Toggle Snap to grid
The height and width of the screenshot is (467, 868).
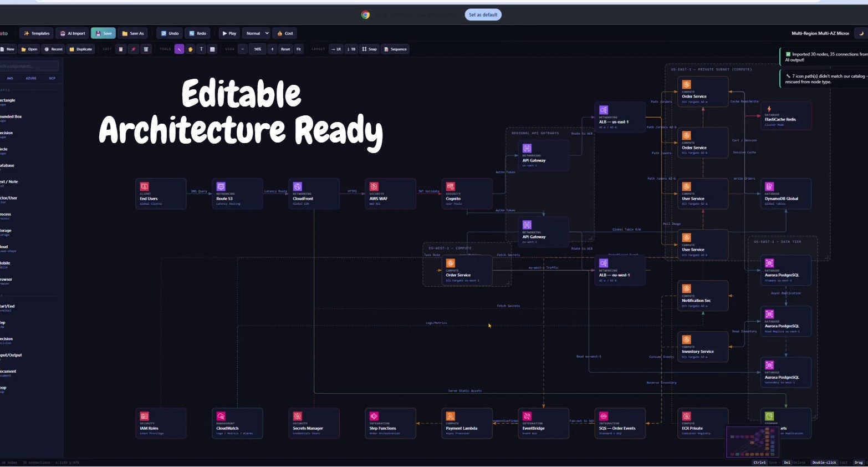tap(369, 49)
